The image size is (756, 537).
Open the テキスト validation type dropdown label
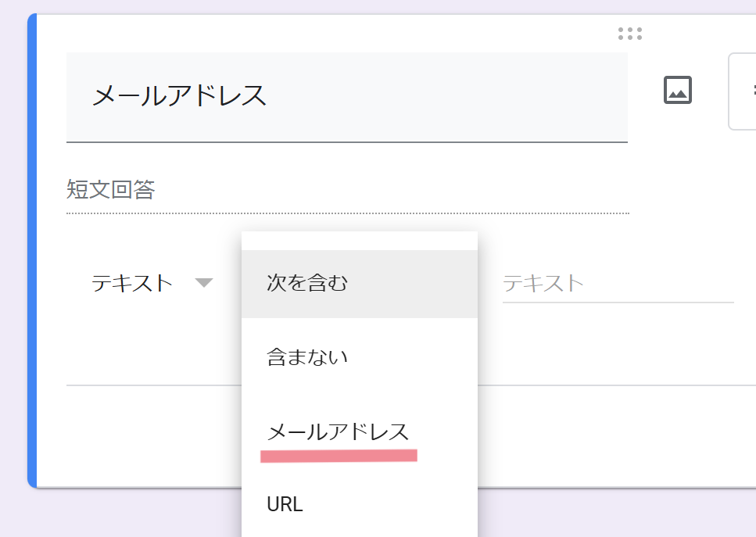131,283
